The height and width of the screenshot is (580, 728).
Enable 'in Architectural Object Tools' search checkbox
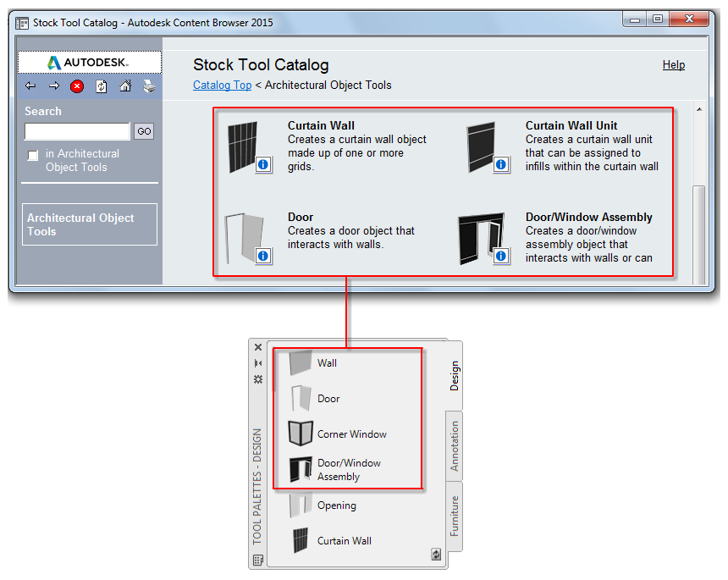pyautogui.click(x=32, y=155)
